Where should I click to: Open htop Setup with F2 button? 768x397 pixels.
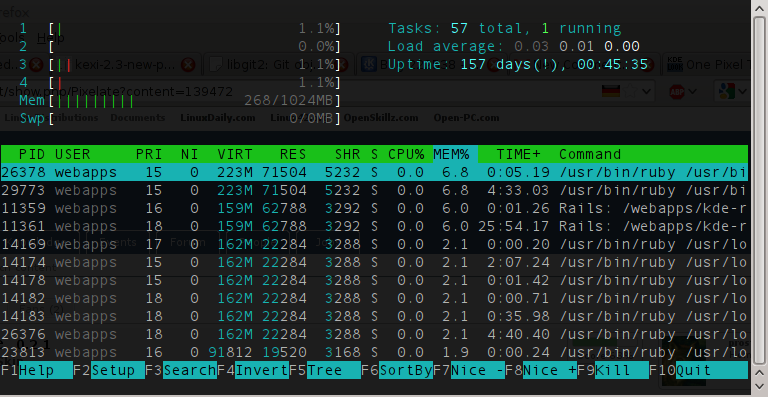[x=109, y=370]
